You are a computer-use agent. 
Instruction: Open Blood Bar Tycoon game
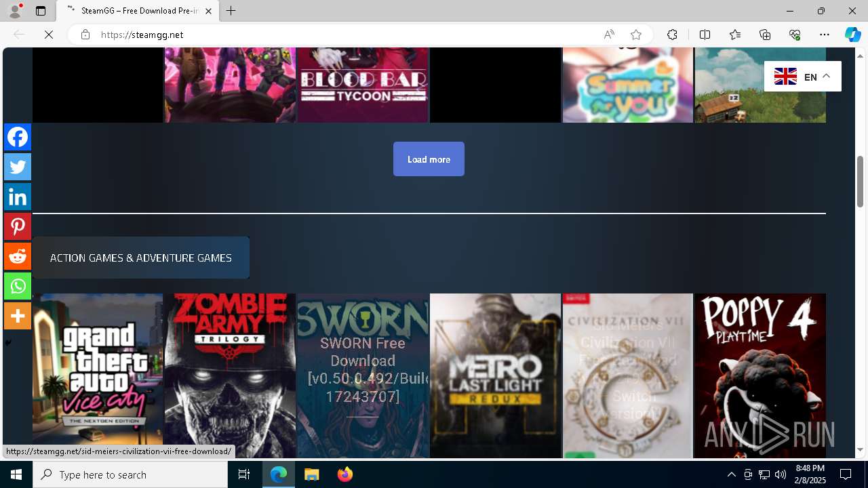click(363, 85)
